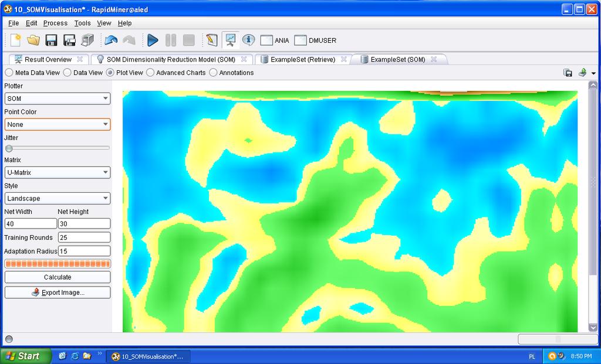Open the Plotter dropdown showing SOM
This screenshot has width=601, height=364.
pyautogui.click(x=58, y=98)
